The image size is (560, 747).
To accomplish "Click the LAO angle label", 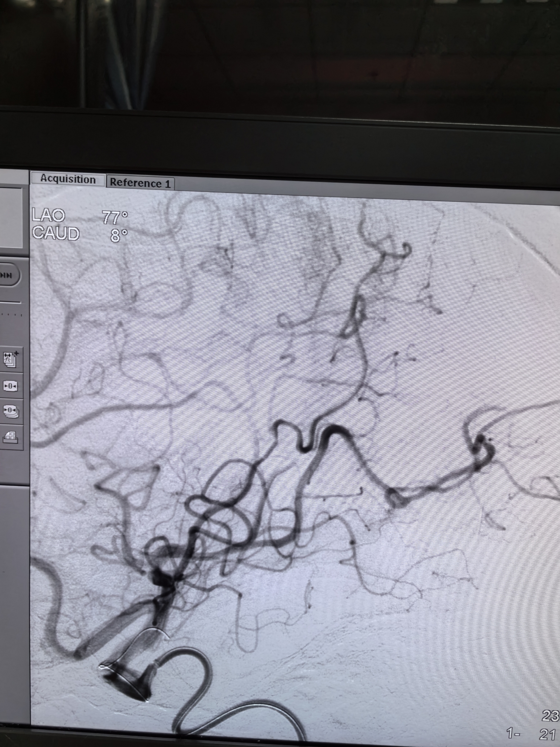I will coord(48,215).
